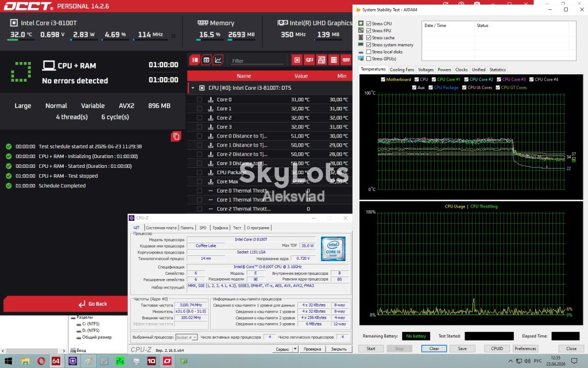Enable Stress GPU(s) in AIDA64
The image size is (588, 368).
click(369, 59)
